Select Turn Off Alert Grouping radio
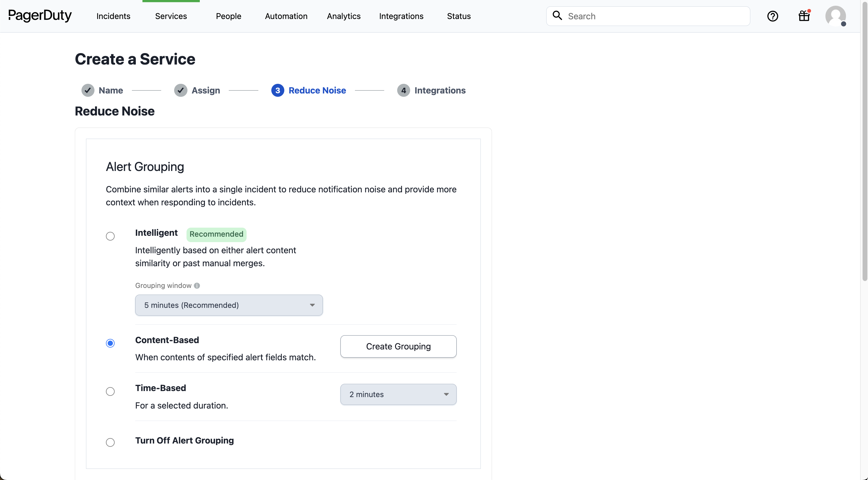The width and height of the screenshot is (868, 480). [110, 442]
